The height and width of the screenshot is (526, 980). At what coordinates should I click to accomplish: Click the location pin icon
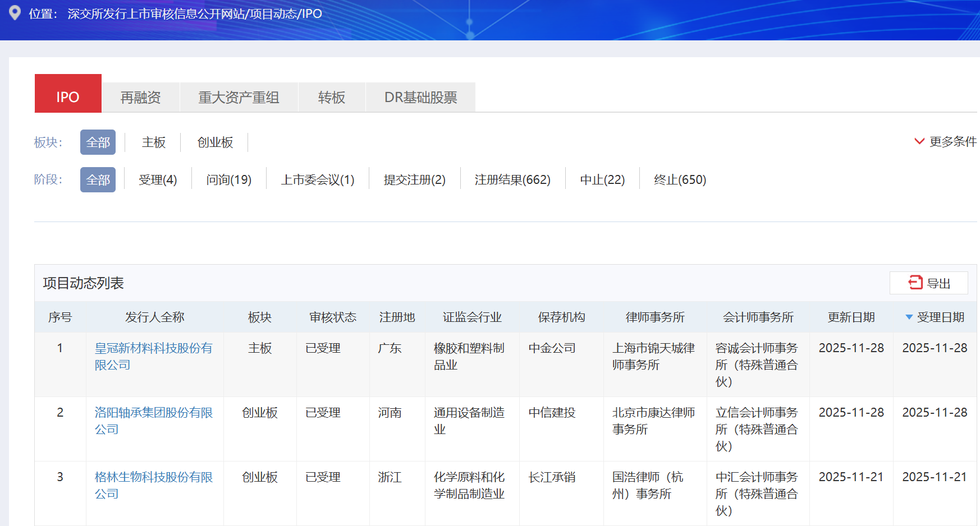tap(15, 13)
